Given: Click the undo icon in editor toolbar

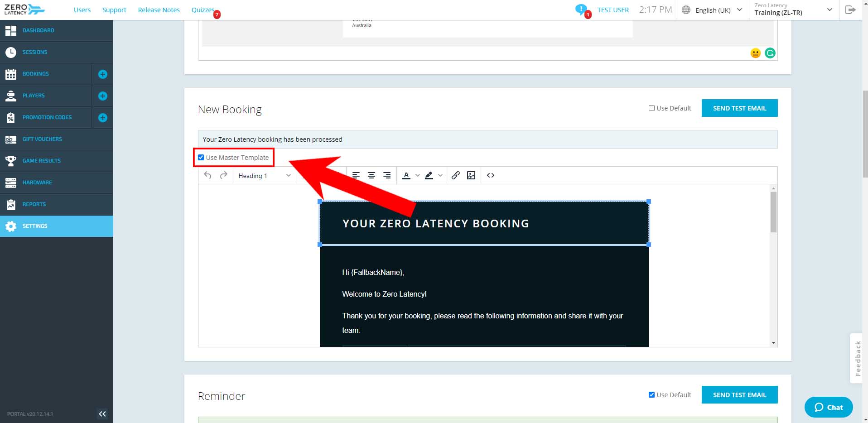Looking at the screenshot, I should [207, 175].
